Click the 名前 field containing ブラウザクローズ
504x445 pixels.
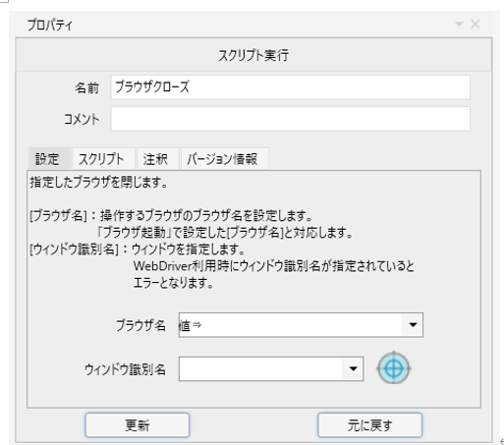[x=291, y=87]
